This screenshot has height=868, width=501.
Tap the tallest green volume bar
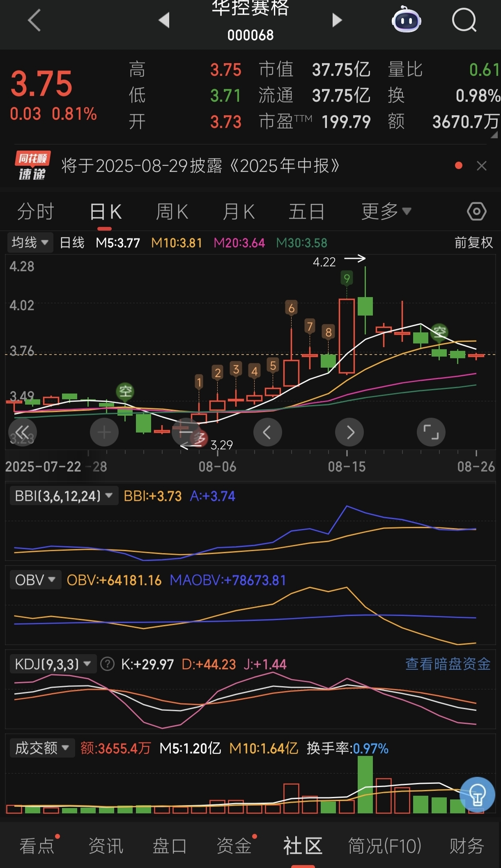coord(365,784)
